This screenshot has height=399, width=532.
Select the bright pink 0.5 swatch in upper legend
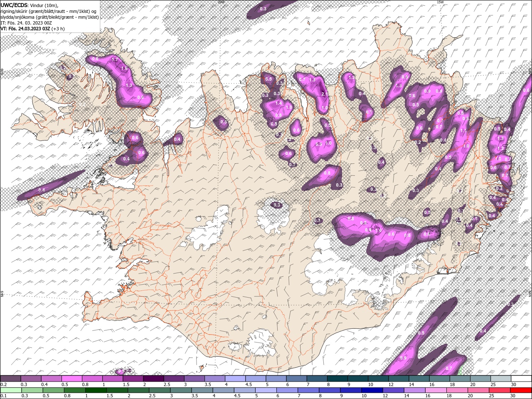pyautogui.click(x=71, y=379)
